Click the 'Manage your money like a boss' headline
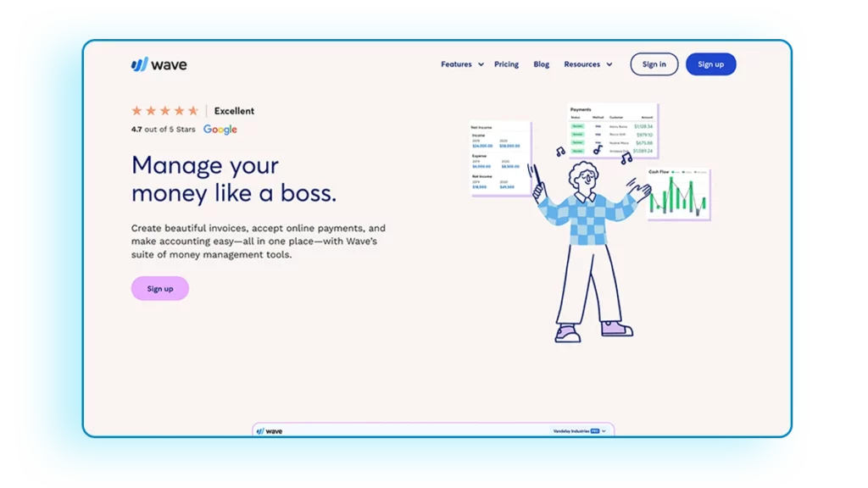Screen dimensions: 868x488 (234, 179)
